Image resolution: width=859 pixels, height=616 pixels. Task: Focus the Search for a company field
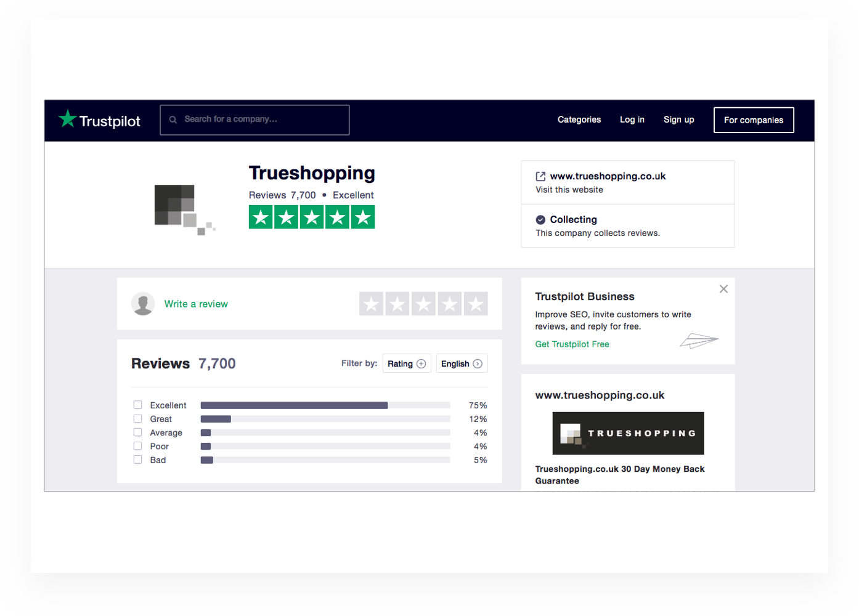(254, 120)
